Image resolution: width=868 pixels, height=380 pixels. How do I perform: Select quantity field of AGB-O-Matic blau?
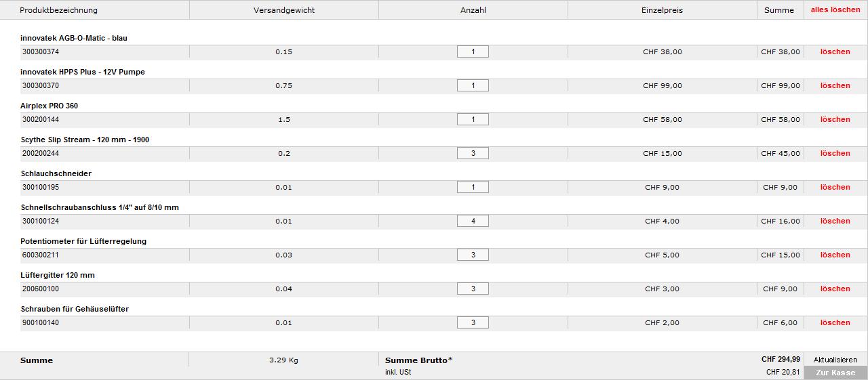click(x=473, y=51)
